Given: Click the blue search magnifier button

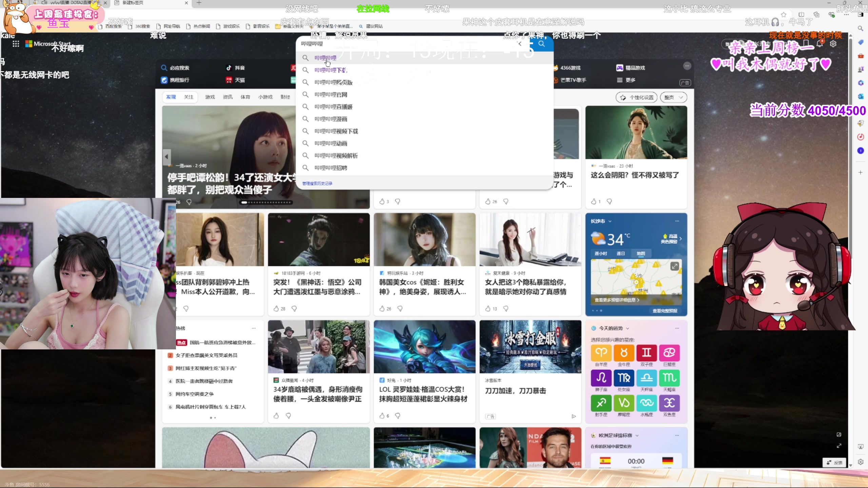Looking at the screenshot, I should [542, 44].
